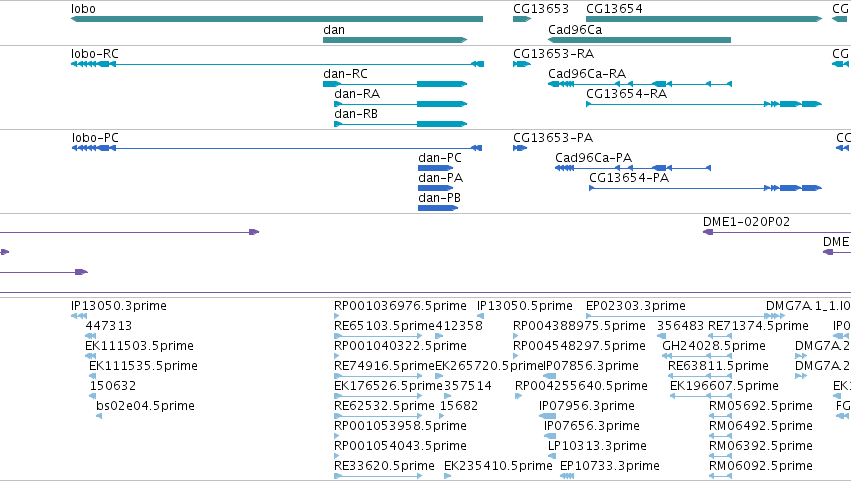
Task: Click the CG13653-PA protein label
Action: (x=554, y=138)
